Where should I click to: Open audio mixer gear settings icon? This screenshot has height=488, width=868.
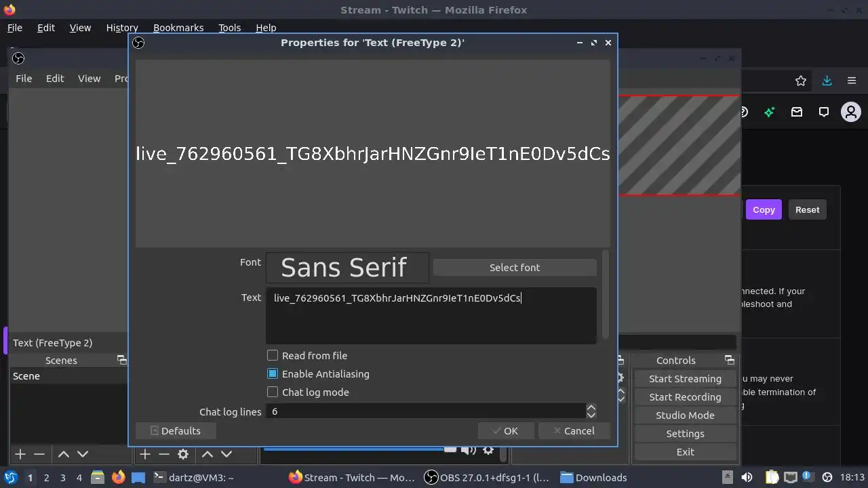click(x=488, y=449)
